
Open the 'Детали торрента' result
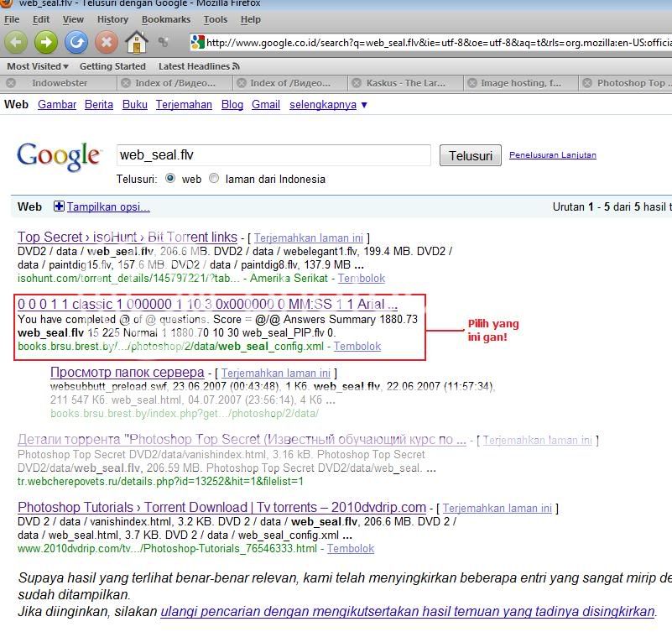(x=242, y=440)
